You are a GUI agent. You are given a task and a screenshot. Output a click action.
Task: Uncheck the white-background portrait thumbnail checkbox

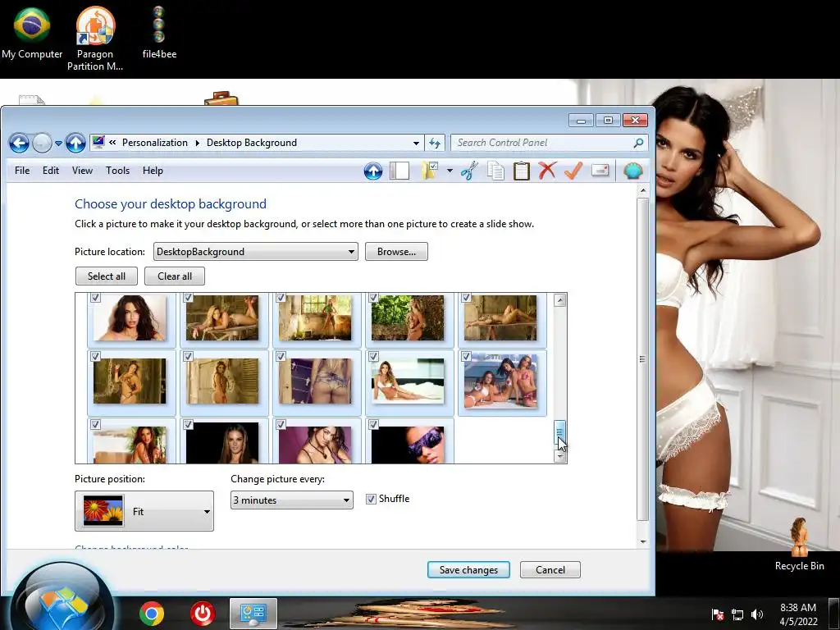point(95,297)
